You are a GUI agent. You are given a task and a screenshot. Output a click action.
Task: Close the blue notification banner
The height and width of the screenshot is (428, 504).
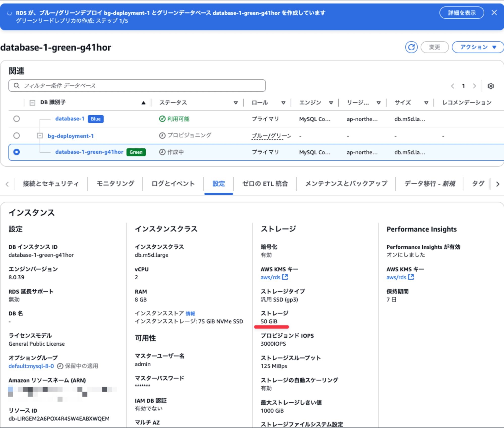(x=494, y=13)
